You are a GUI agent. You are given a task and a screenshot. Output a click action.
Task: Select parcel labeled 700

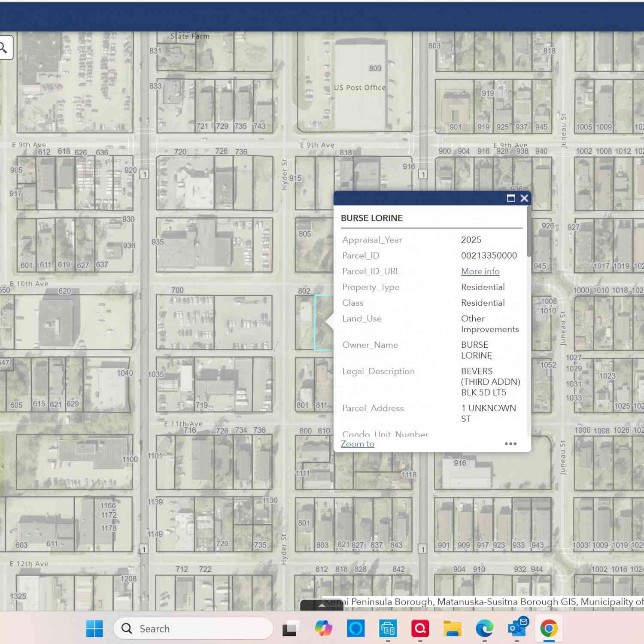(177, 290)
